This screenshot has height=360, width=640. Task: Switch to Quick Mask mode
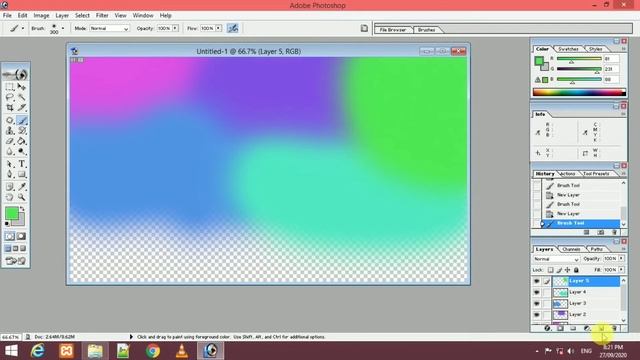click(x=21, y=236)
